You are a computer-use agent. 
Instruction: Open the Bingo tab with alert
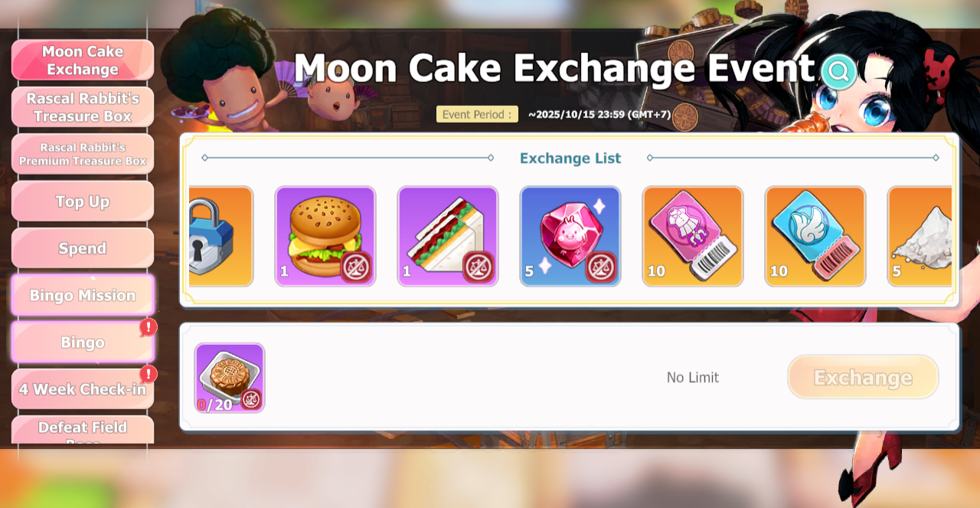[x=83, y=342]
